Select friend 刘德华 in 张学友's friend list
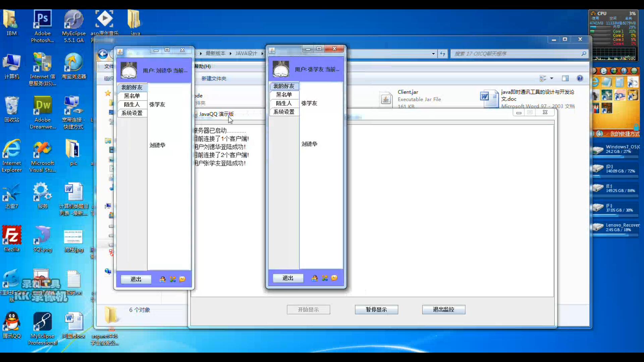The height and width of the screenshot is (362, 644). pyautogui.click(x=309, y=144)
